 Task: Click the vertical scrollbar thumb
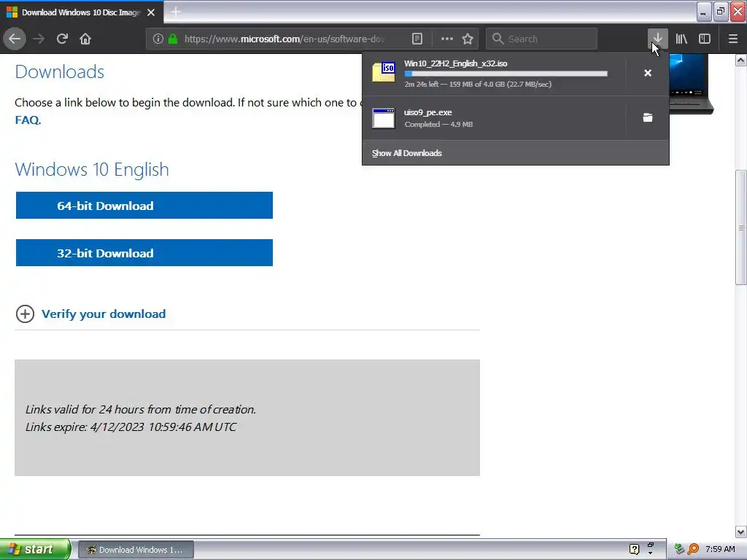click(741, 228)
